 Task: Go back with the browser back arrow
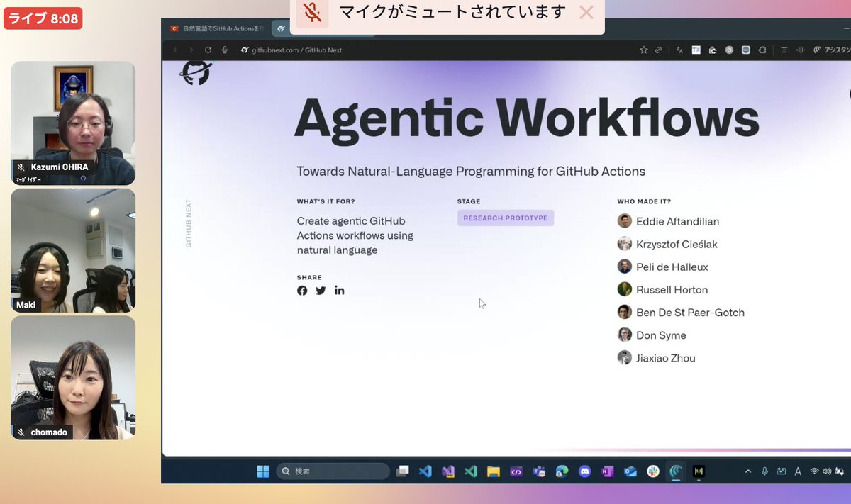[175, 50]
